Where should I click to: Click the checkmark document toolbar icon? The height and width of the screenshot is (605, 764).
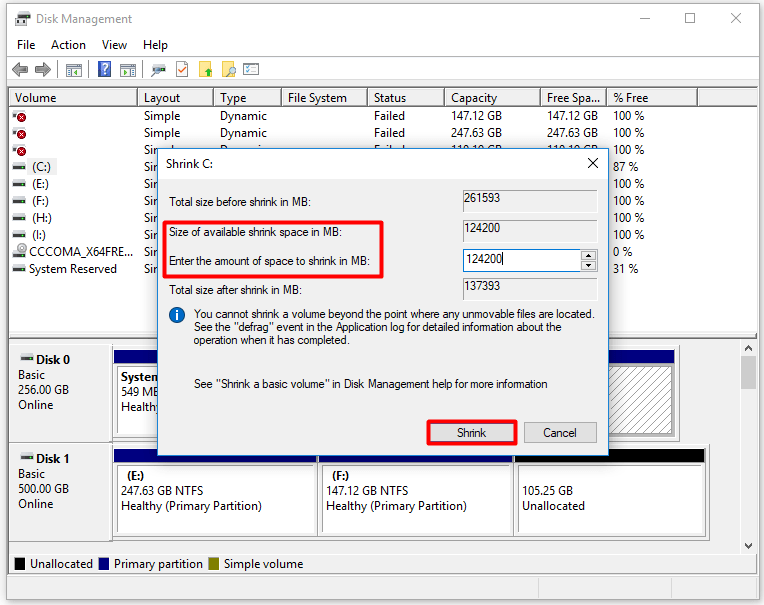pyautogui.click(x=182, y=69)
